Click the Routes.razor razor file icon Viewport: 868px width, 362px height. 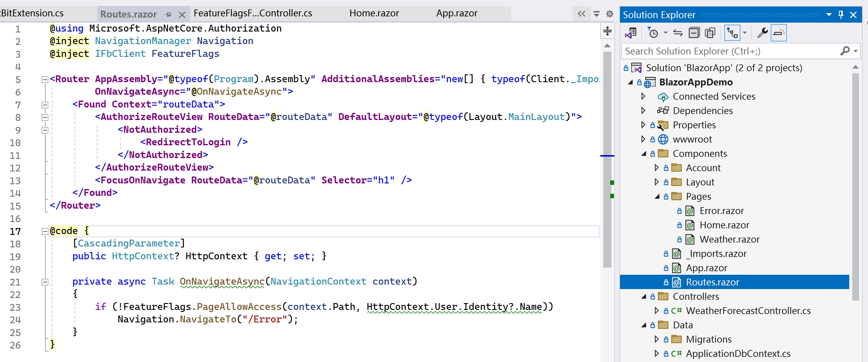click(676, 283)
